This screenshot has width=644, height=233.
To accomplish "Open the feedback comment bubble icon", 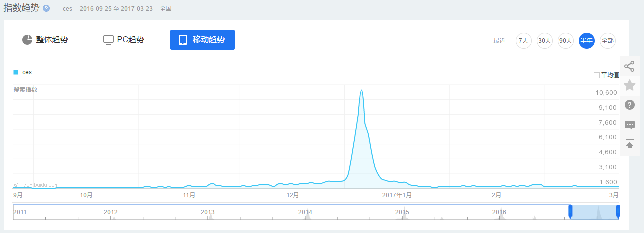I will point(629,125).
